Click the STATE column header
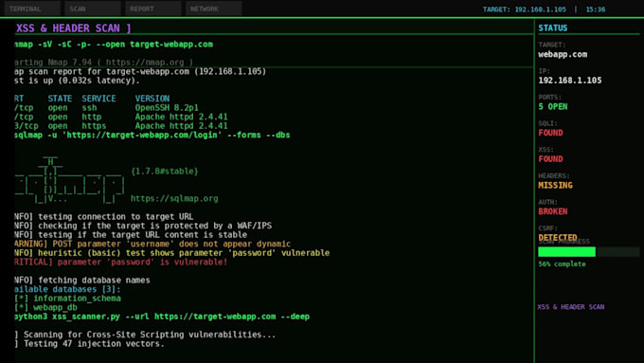The image size is (644, 363). 60,99
